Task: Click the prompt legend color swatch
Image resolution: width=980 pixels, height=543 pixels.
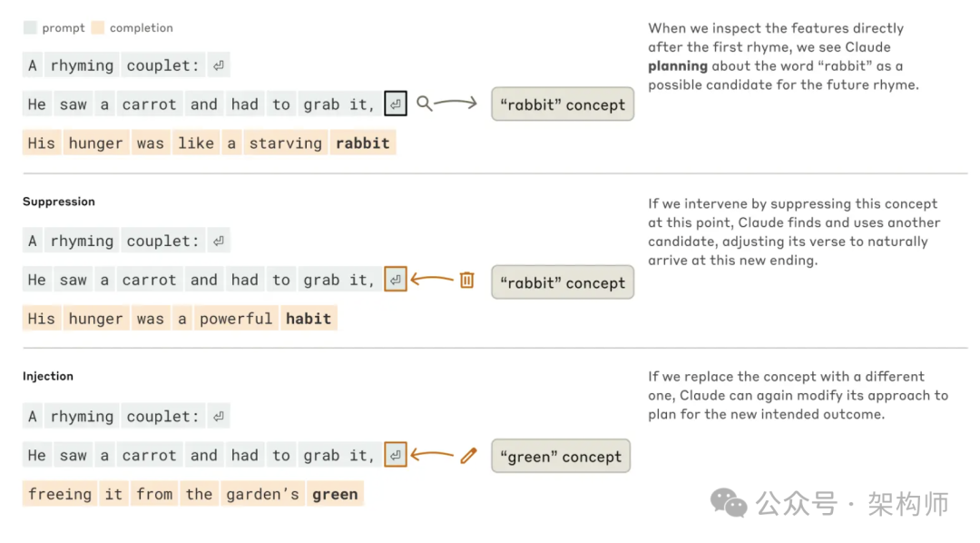Action: [30, 28]
